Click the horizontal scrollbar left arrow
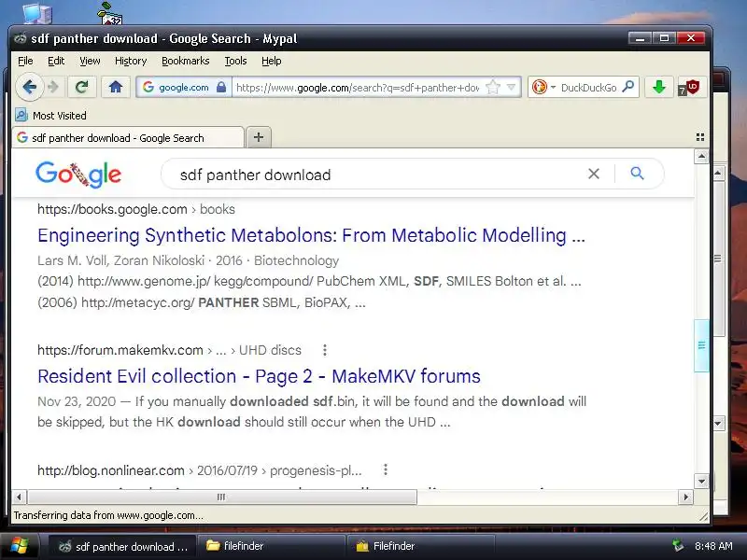 tap(19, 497)
